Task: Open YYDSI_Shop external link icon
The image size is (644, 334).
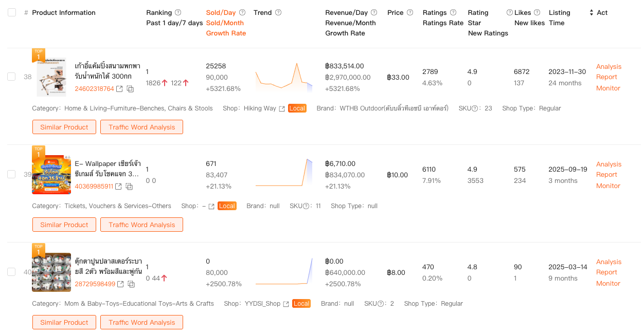Action: click(286, 304)
